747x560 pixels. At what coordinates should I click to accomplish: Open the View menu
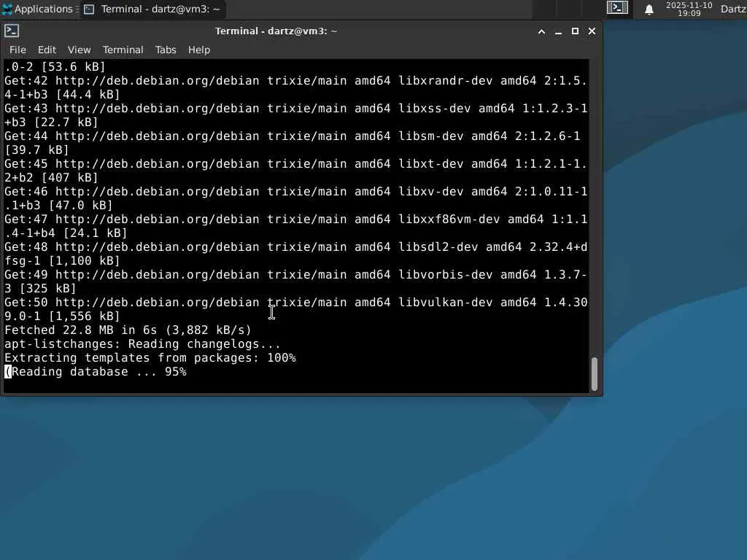pyautogui.click(x=79, y=50)
